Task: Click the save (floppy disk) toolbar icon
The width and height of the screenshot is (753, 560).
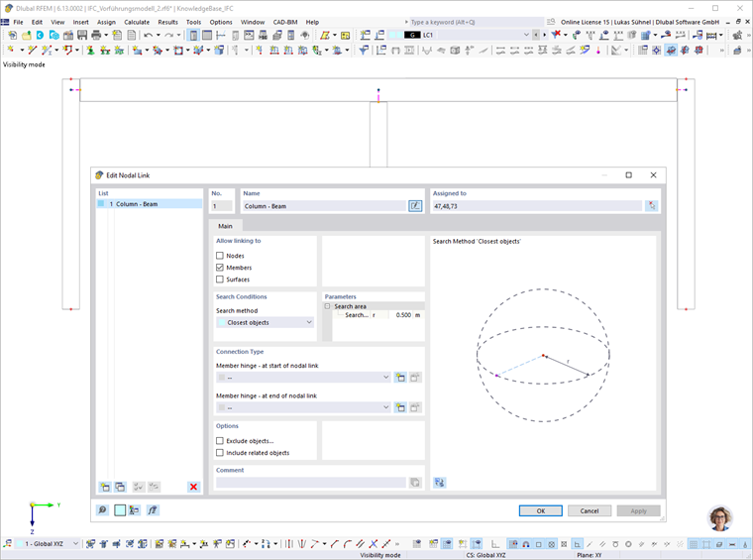Action: point(82,35)
